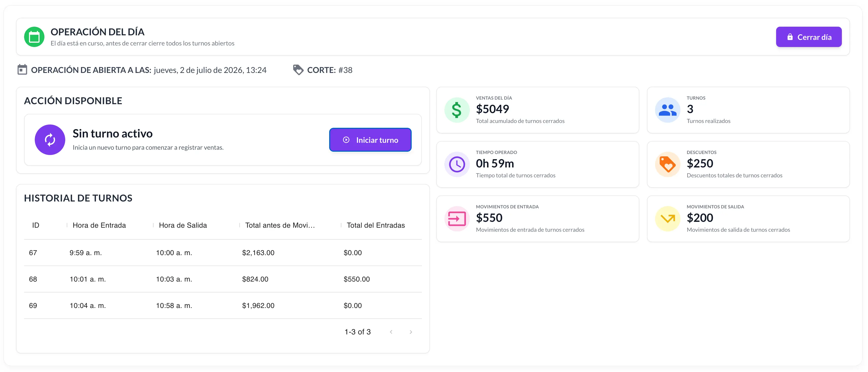Click the Operación del día title
868x372 pixels.
(x=97, y=32)
